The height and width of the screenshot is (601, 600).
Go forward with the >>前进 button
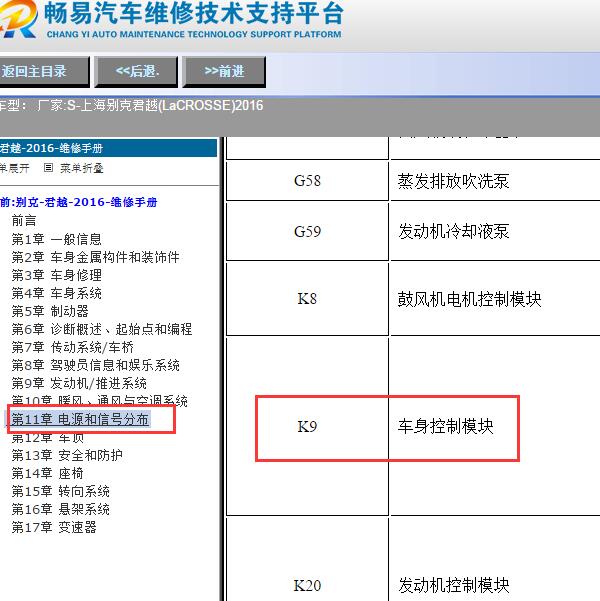[x=224, y=72]
